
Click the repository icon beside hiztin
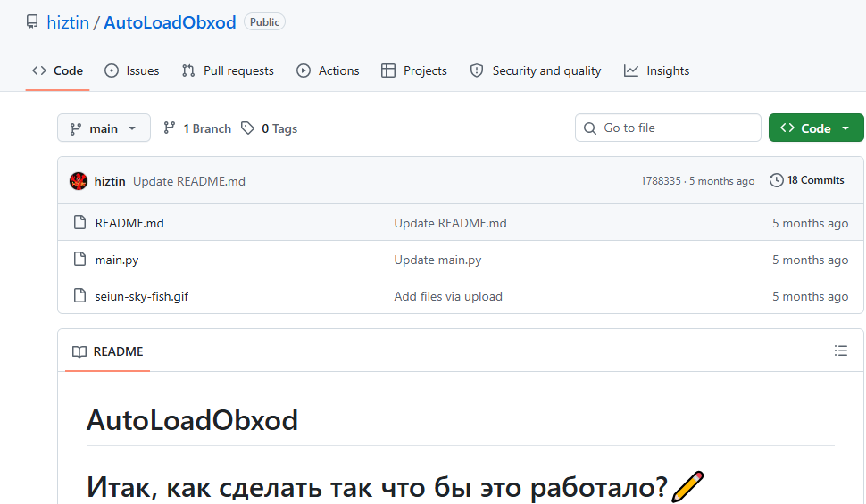tap(32, 22)
